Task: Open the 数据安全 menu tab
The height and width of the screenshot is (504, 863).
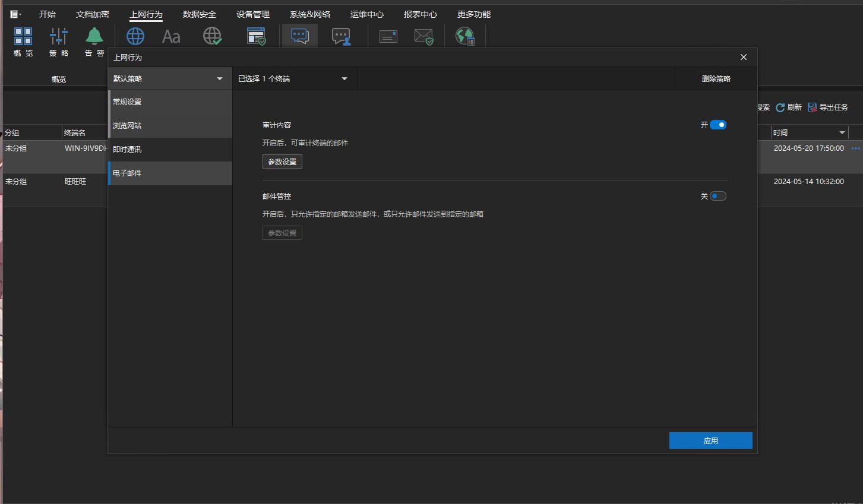Action: 200,14
